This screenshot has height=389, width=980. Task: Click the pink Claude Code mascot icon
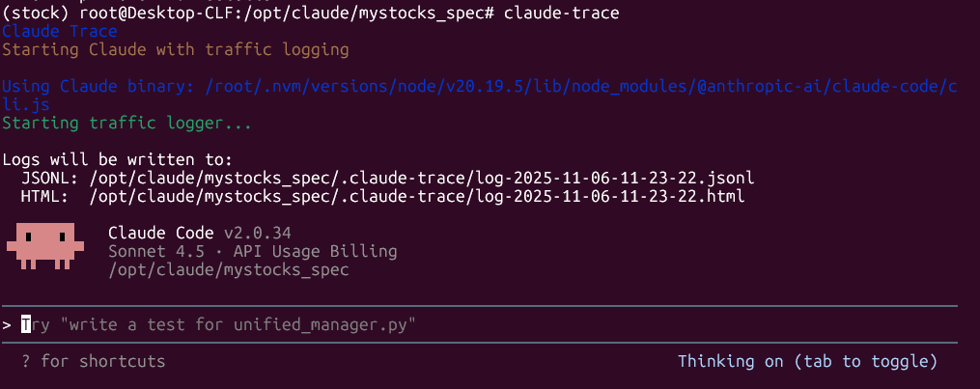45,246
